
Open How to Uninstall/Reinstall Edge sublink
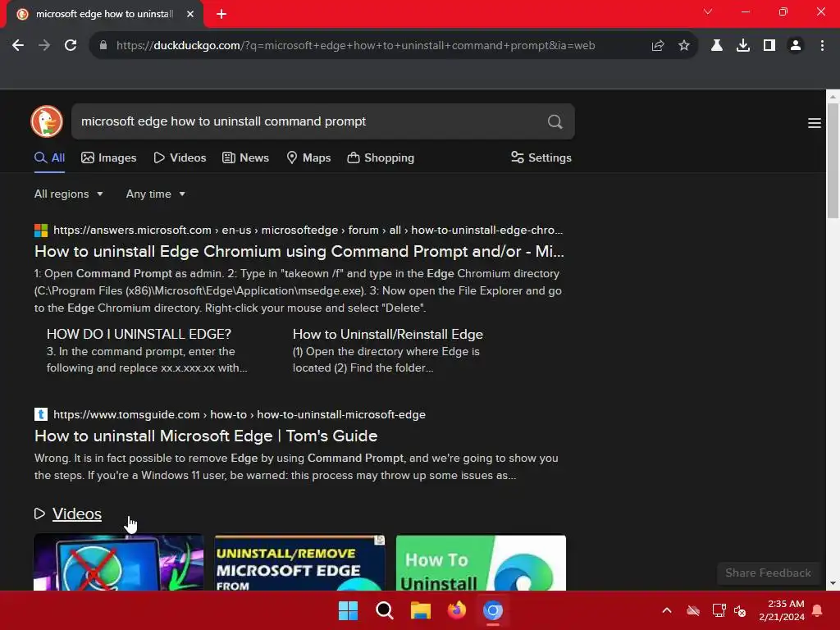coord(388,335)
